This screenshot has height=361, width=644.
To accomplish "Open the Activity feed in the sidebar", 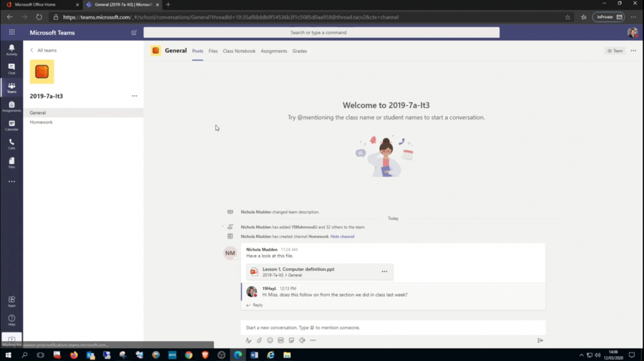I will tap(11, 49).
